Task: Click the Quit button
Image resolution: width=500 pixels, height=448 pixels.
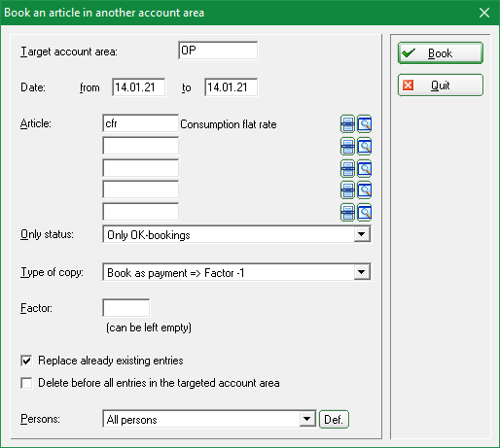Action: 441,86
